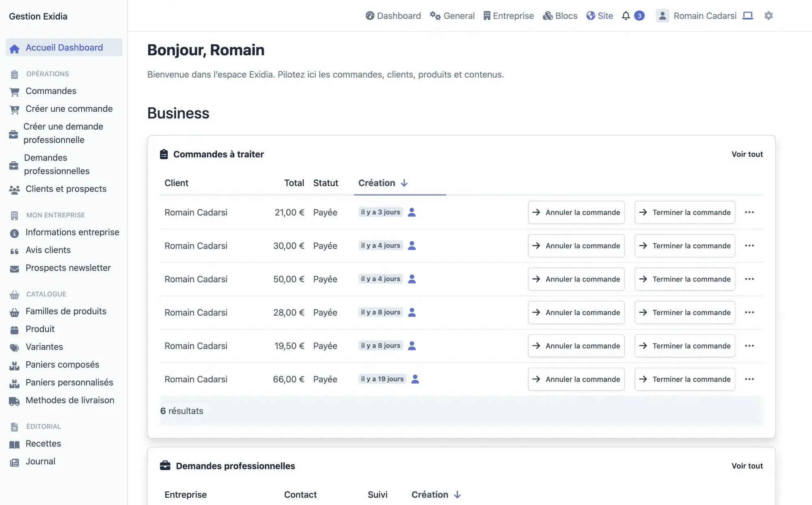Screen dimensions: 812x505
Task: Go to Site in top navigation
Action: coord(600,16)
